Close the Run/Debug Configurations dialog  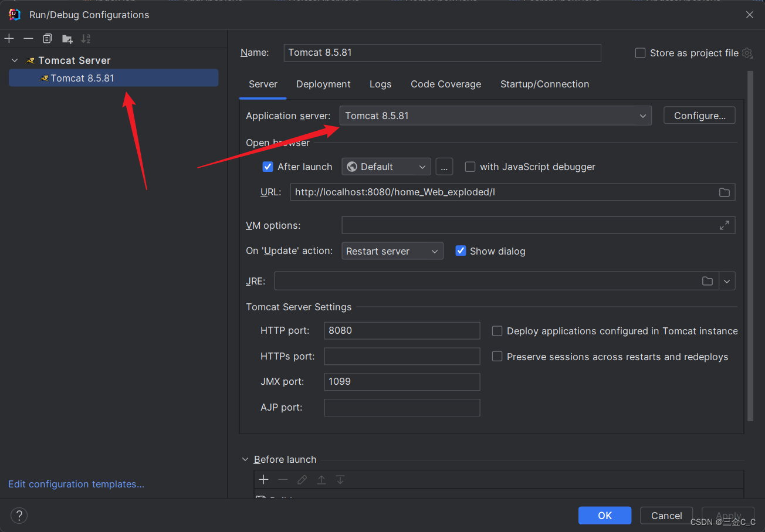[750, 15]
